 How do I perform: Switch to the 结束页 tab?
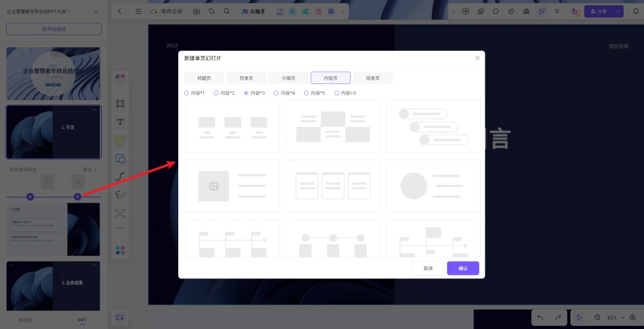click(x=373, y=78)
